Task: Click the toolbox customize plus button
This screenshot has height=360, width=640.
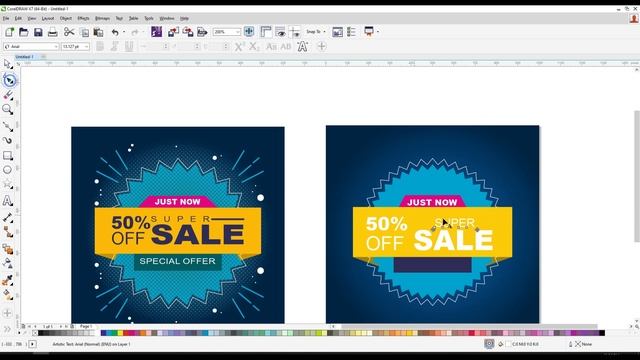Action: coord(7,313)
